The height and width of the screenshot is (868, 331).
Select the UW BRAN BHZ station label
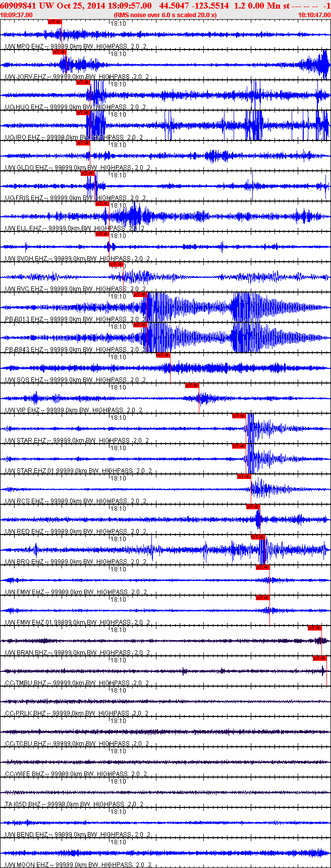[x=26, y=653]
